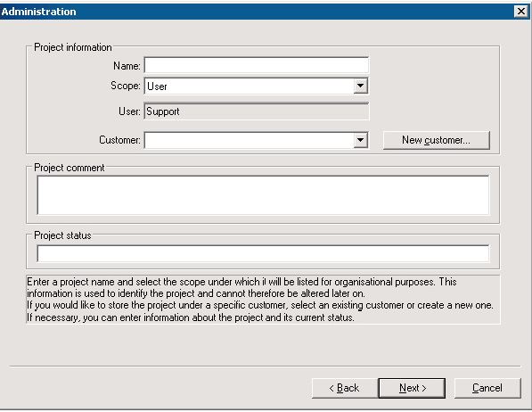532x412 pixels.
Task: Close the Administration dialog with X
Action: 520,12
